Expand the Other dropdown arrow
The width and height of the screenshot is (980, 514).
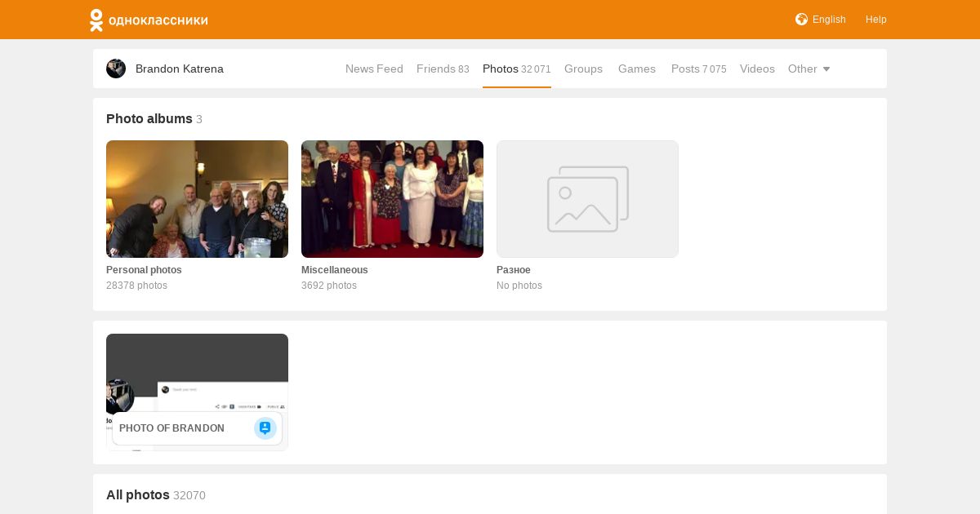point(826,69)
